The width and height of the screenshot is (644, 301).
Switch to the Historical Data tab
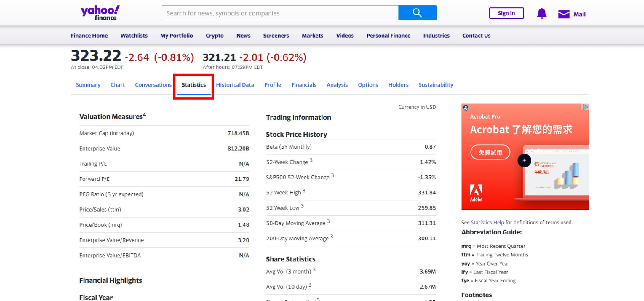pos(235,85)
